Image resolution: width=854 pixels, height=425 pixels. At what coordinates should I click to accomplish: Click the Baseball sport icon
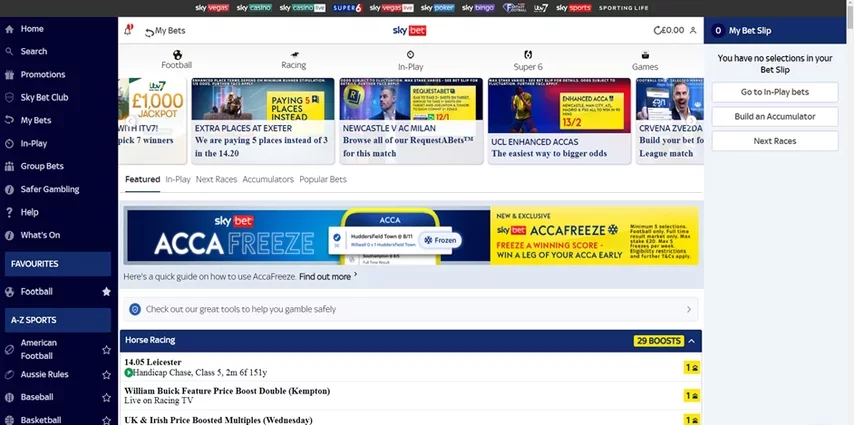point(9,398)
